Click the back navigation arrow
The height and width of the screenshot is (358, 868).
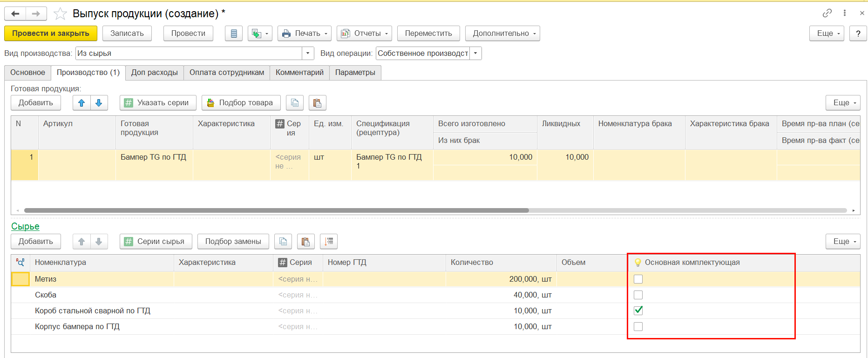15,14
